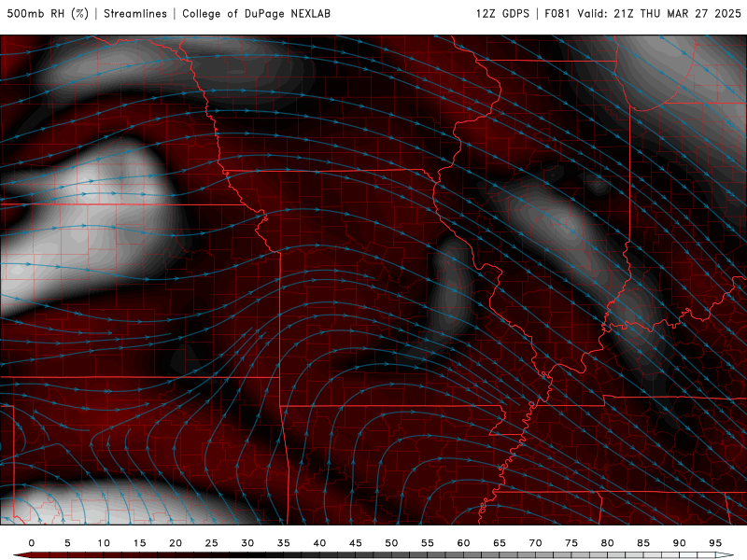Click the "70" value on the color scale
Image resolution: width=747 pixels, height=560 pixels.
(x=535, y=543)
